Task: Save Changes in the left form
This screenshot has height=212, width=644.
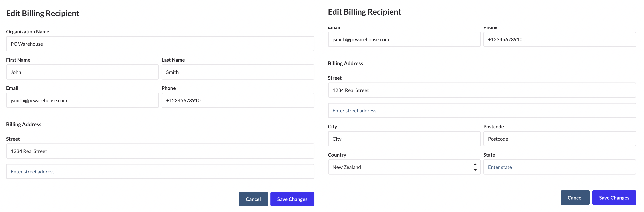Action: tap(292, 199)
